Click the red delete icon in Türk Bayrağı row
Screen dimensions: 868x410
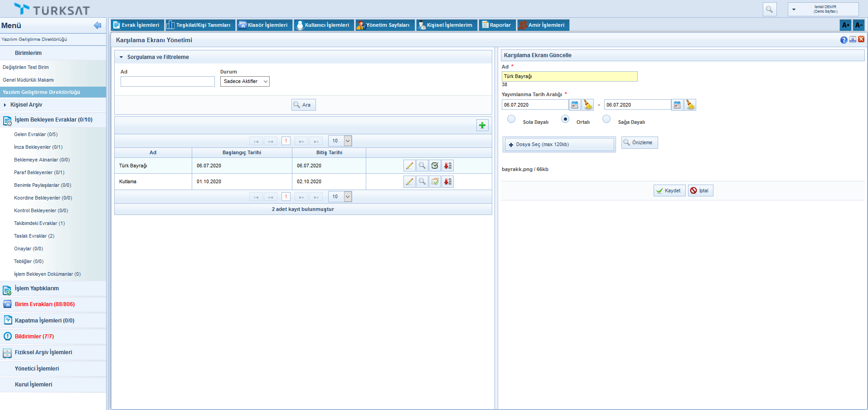click(447, 166)
